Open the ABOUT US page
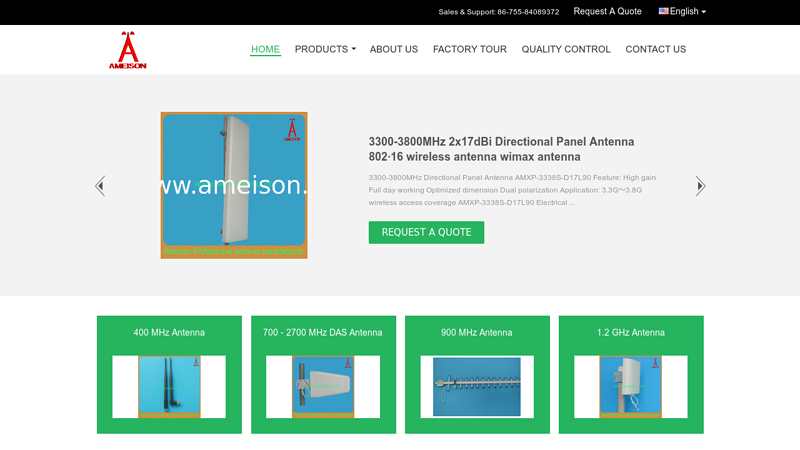800x450 pixels. 394,49
